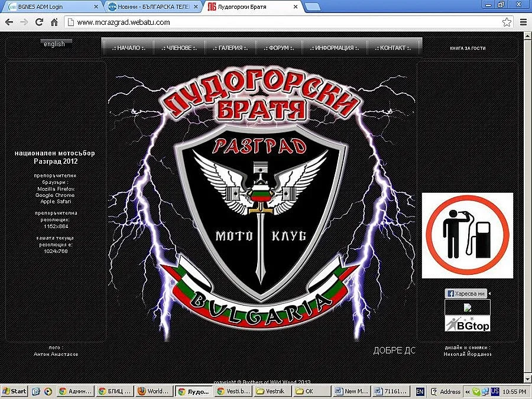Click the EN language indicator in taskbar
This screenshot has height=399, width=532.
click(x=419, y=391)
